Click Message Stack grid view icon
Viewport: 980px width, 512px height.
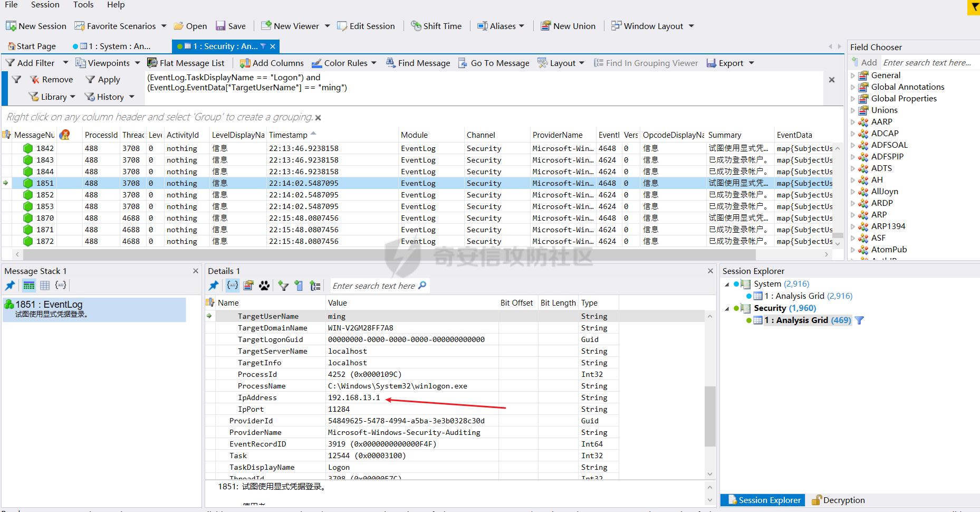[45, 286]
